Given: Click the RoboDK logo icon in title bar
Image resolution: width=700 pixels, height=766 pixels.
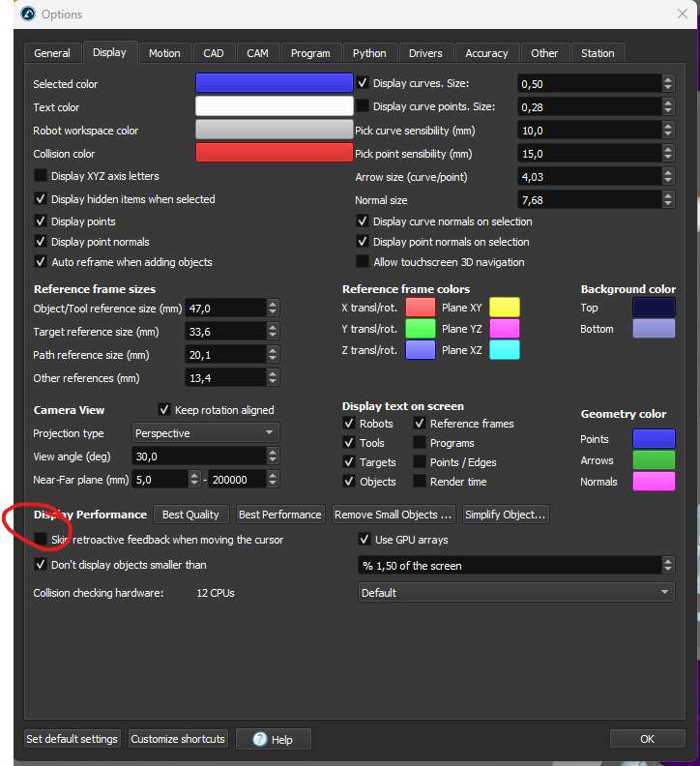Looking at the screenshot, I should pos(28,14).
